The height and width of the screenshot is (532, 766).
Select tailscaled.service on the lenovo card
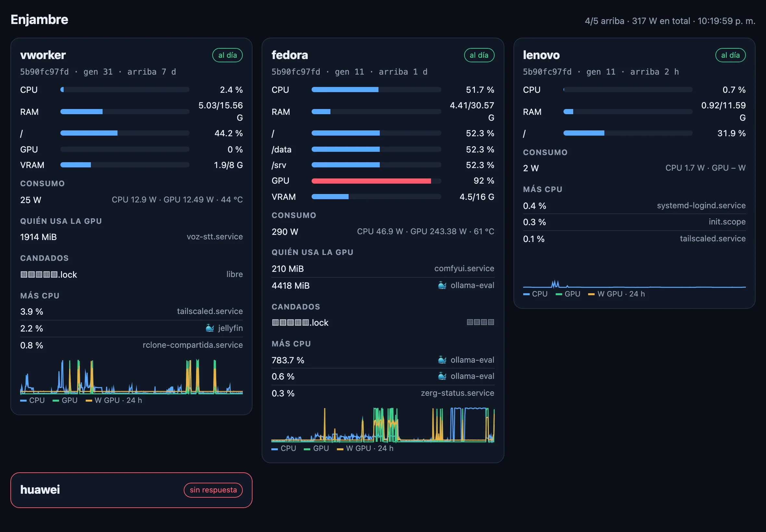point(713,239)
